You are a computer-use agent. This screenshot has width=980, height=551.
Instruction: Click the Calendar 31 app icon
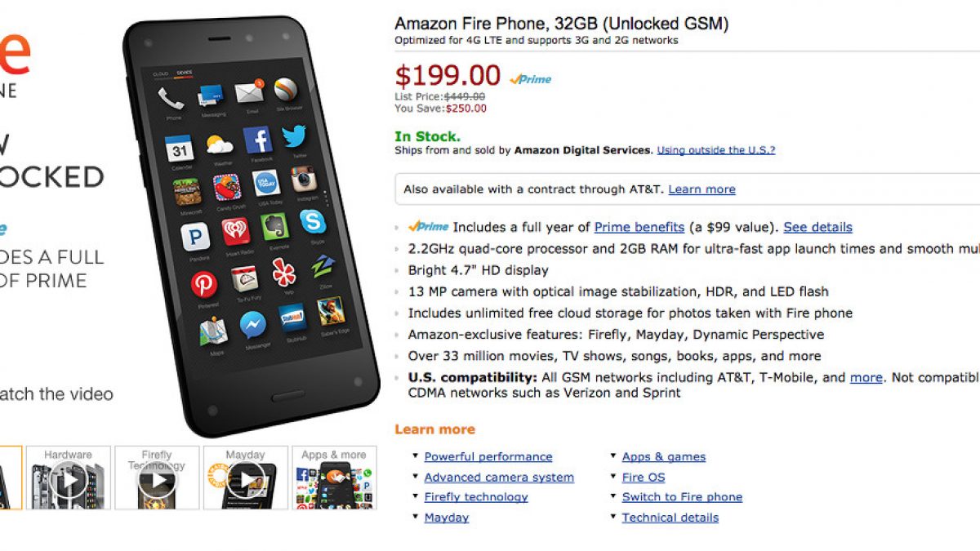pos(179,149)
